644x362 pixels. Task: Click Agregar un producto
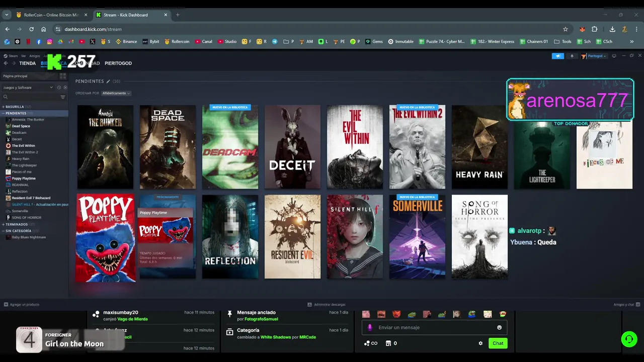coord(21,305)
